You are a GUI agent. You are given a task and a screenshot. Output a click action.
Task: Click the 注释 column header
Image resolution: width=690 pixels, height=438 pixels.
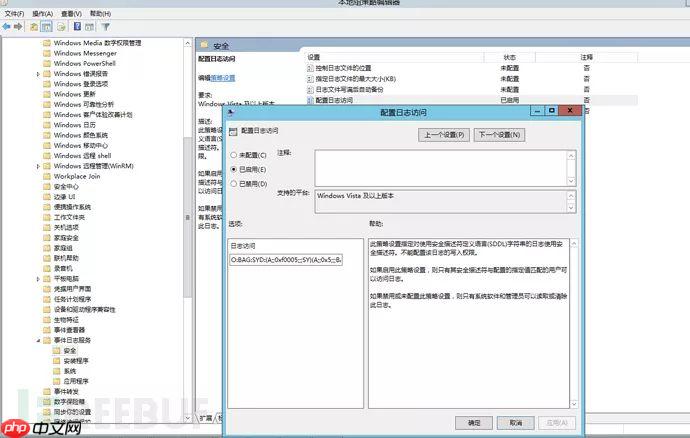(586, 57)
